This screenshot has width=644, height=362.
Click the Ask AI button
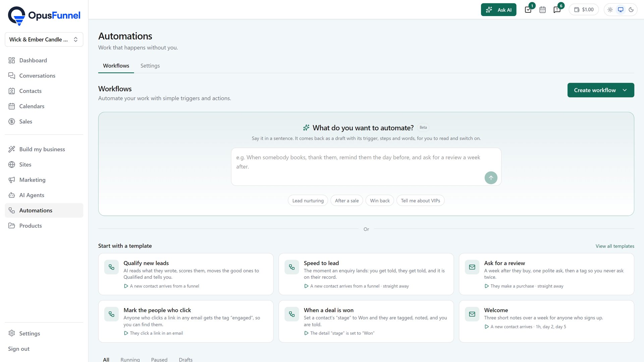498,10
